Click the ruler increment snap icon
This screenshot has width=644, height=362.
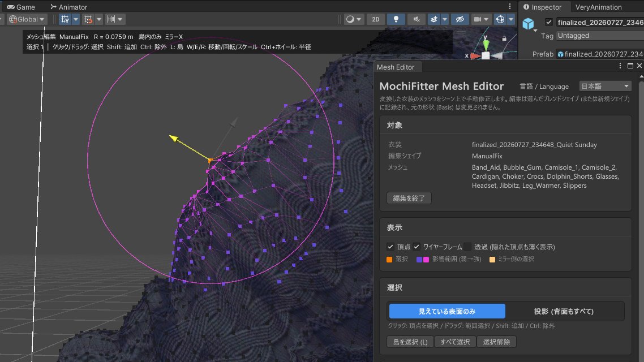coord(111,19)
